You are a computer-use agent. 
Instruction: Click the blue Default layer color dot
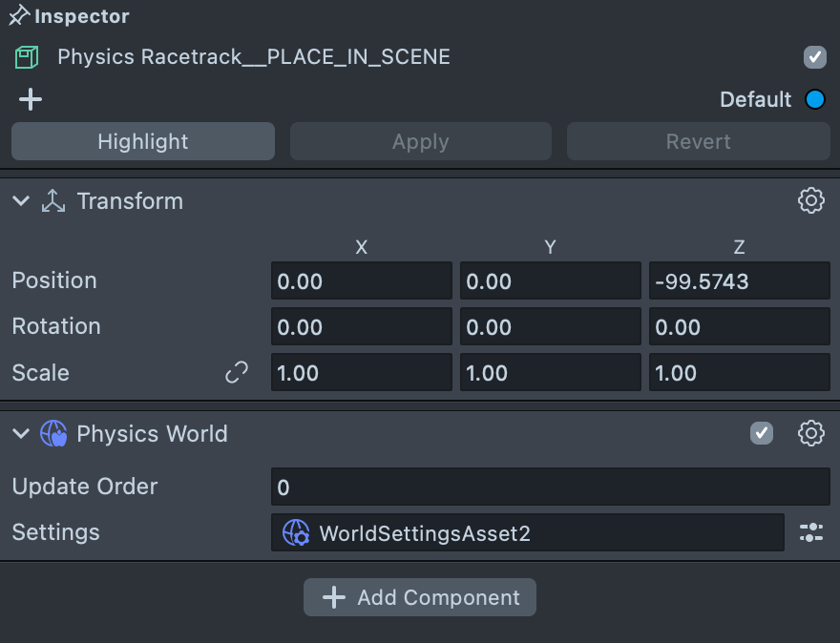coord(814,99)
